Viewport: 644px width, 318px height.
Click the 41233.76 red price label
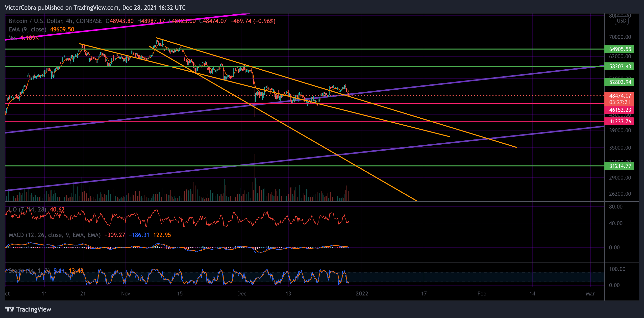pyautogui.click(x=619, y=122)
